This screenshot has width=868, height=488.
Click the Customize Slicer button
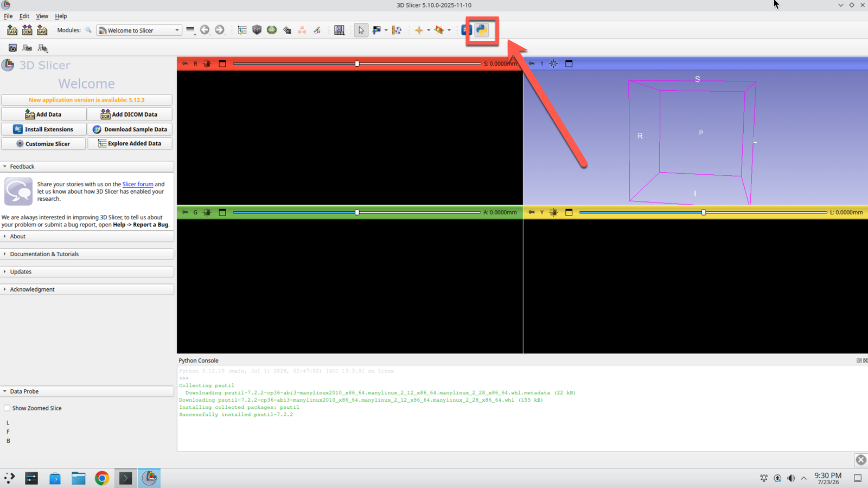click(x=43, y=144)
